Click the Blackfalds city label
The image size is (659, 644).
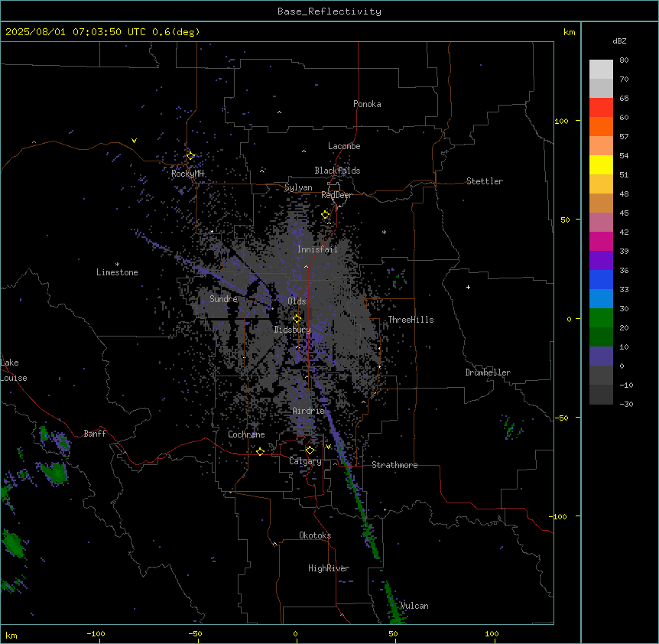[337, 171]
